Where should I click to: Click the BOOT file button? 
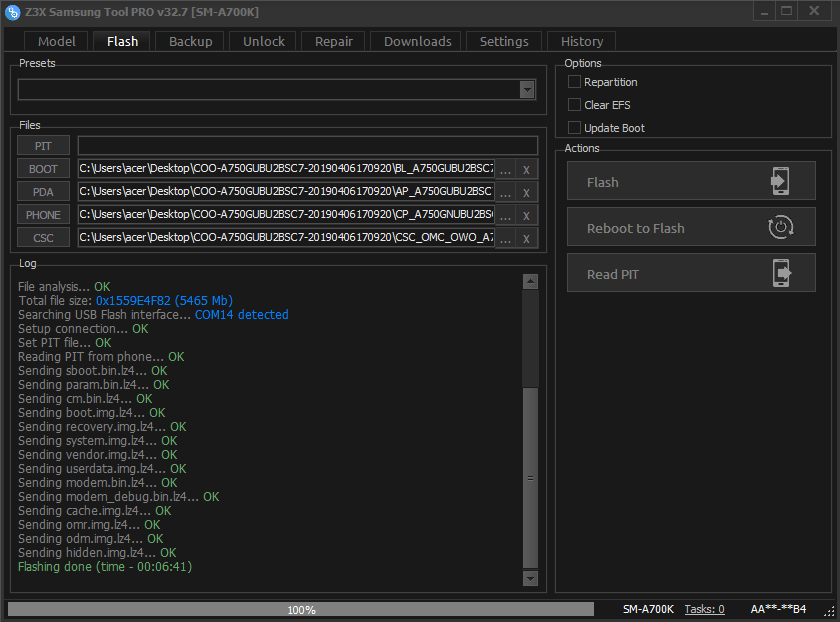(43, 169)
